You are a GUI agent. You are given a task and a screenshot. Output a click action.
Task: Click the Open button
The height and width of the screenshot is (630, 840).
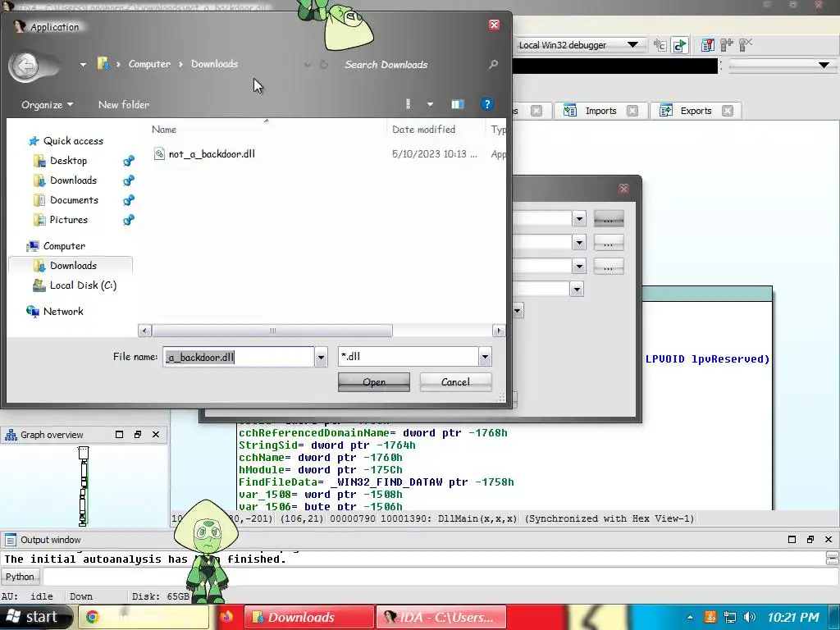[374, 382]
